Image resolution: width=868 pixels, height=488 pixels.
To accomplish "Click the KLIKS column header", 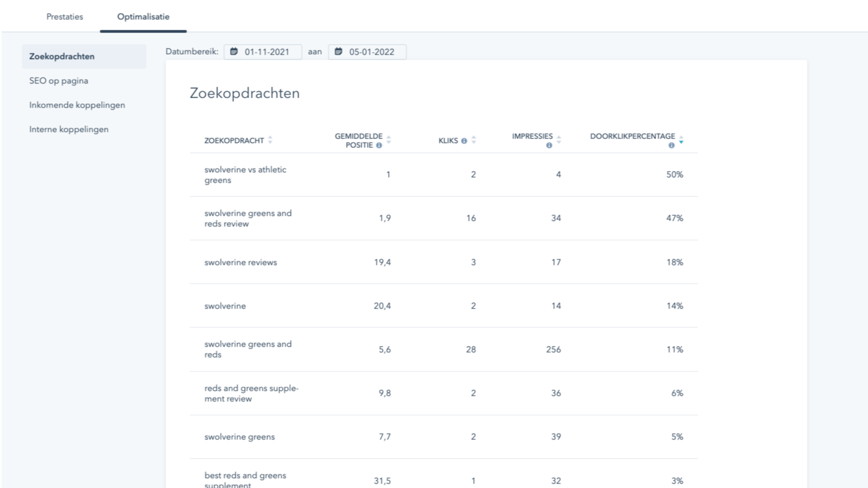I will (448, 141).
